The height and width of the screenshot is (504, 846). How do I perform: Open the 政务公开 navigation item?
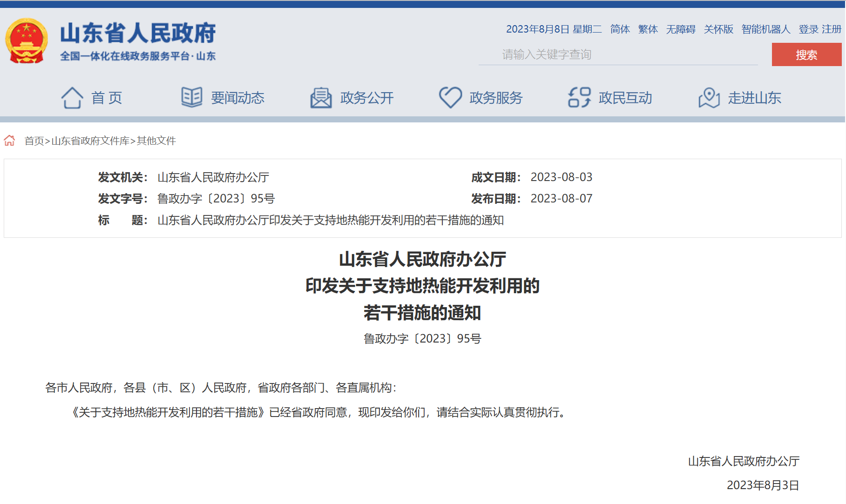367,98
